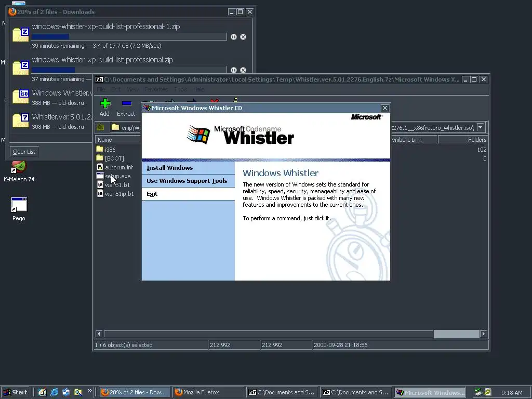
Task: Open File menu in 7-Zip
Action: coord(101,89)
